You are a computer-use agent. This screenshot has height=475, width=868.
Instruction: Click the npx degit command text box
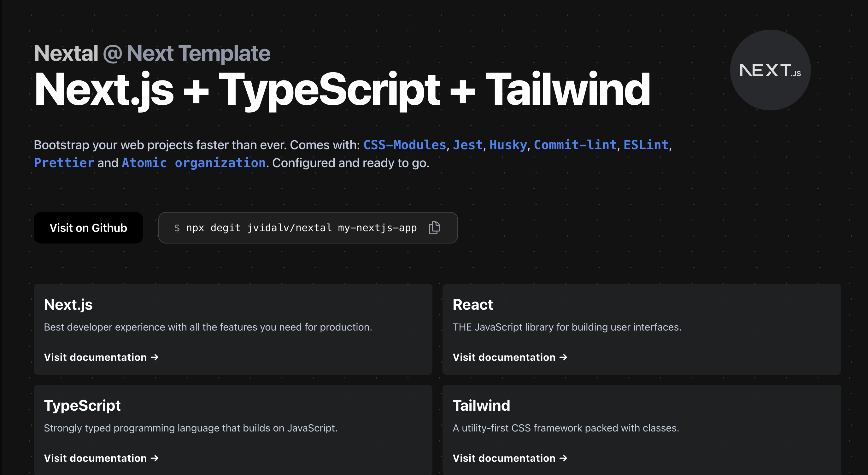(301, 228)
